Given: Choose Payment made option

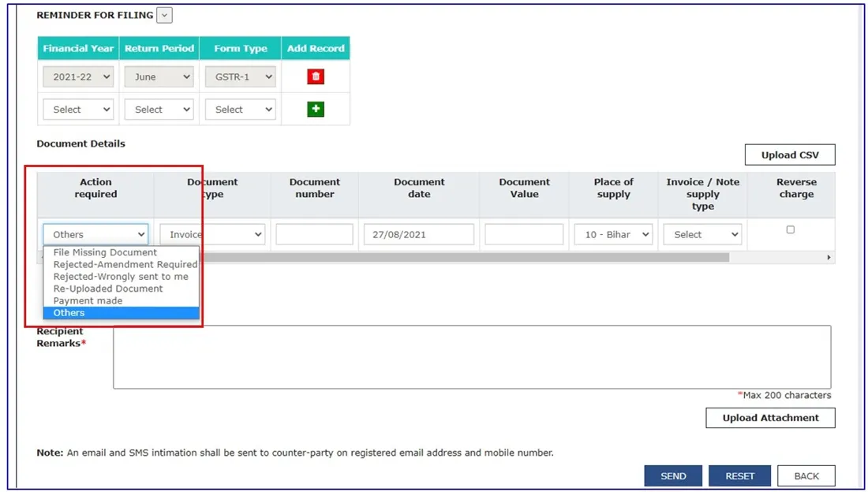Looking at the screenshot, I should pos(122,301).
